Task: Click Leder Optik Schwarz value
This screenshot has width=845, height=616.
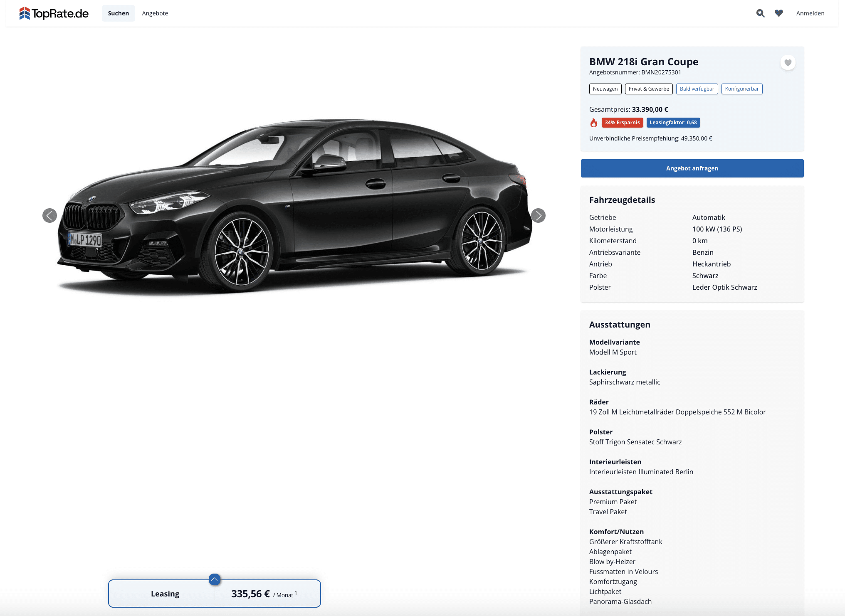Action: 724,287
